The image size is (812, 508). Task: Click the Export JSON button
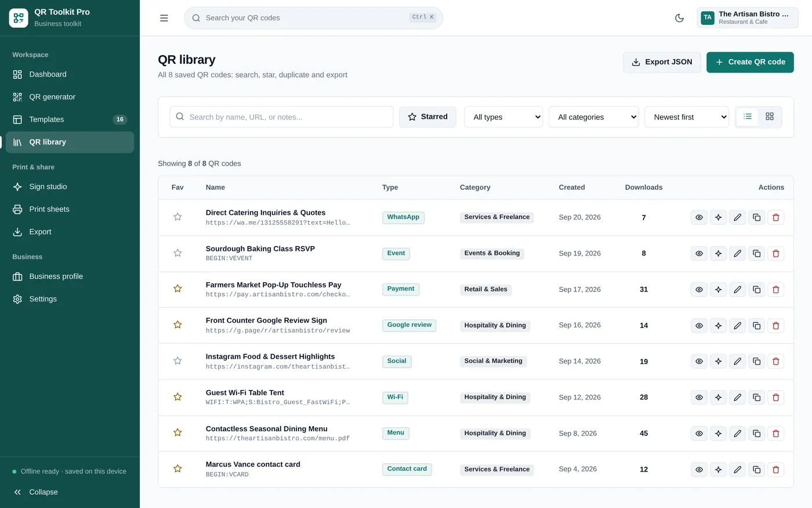click(662, 62)
